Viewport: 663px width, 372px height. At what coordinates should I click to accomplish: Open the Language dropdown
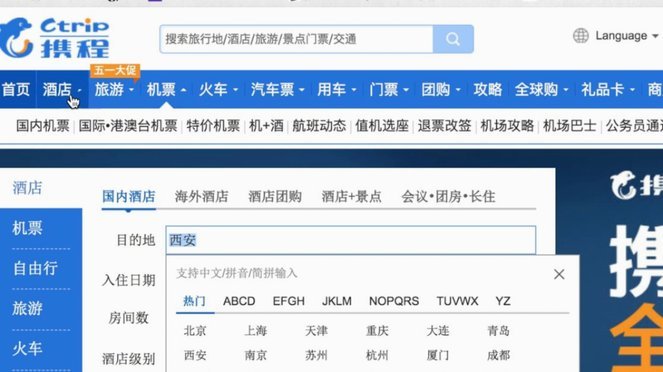(x=627, y=36)
